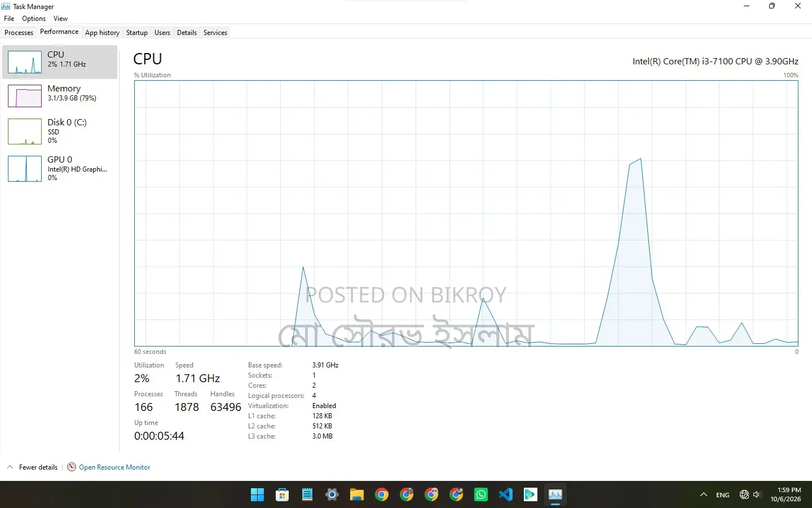Click the ENG language indicator

click(x=722, y=495)
